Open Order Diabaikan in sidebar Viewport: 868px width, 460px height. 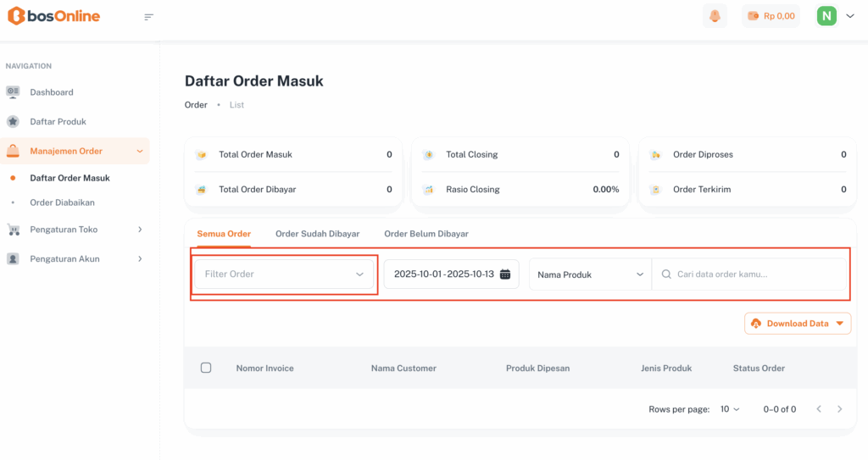[x=62, y=202]
